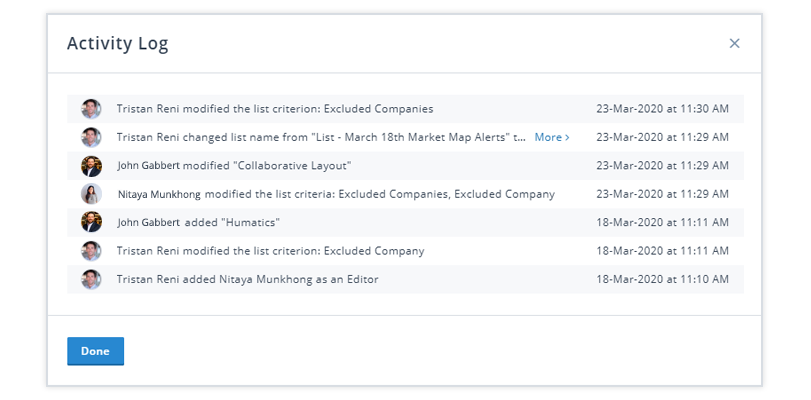Screen dimensions: 811x400
Task: Click the 23-Mar-2020 at 11:30 AM timestamp
Action: (662, 109)
